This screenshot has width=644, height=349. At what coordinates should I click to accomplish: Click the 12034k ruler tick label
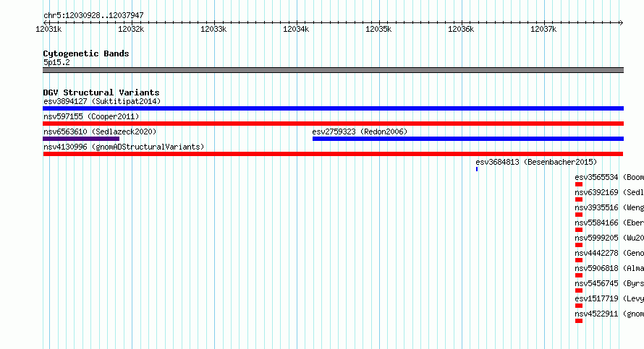(x=296, y=29)
